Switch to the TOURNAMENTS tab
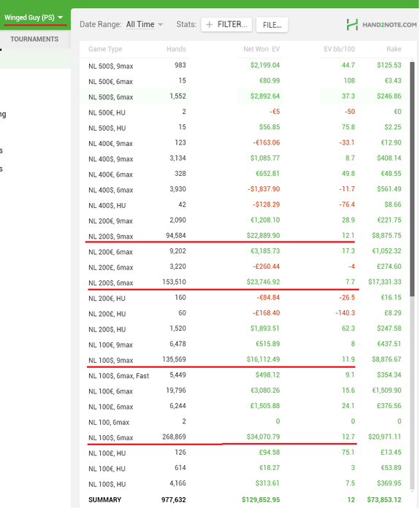The width and height of the screenshot is (420, 511). [34, 39]
